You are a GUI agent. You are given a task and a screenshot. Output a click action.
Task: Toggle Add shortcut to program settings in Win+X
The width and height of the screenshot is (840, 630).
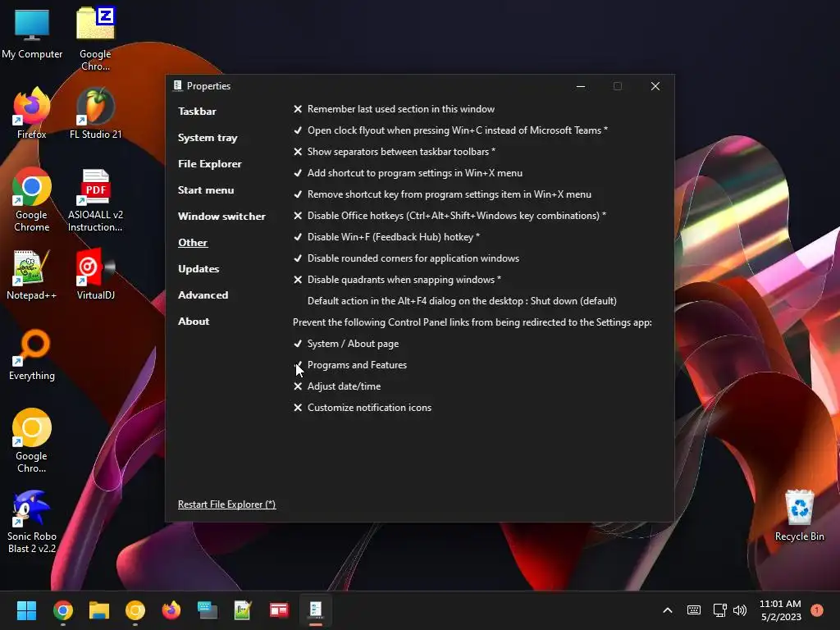pos(408,173)
